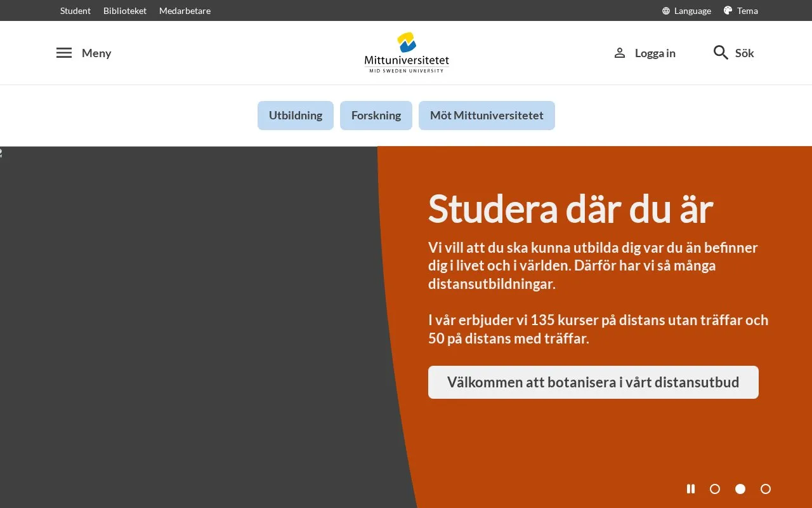Image resolution: width=812 pixels, height=508 pixels.
Task: Select the first slide indicator dot
Action: point(715,489)
